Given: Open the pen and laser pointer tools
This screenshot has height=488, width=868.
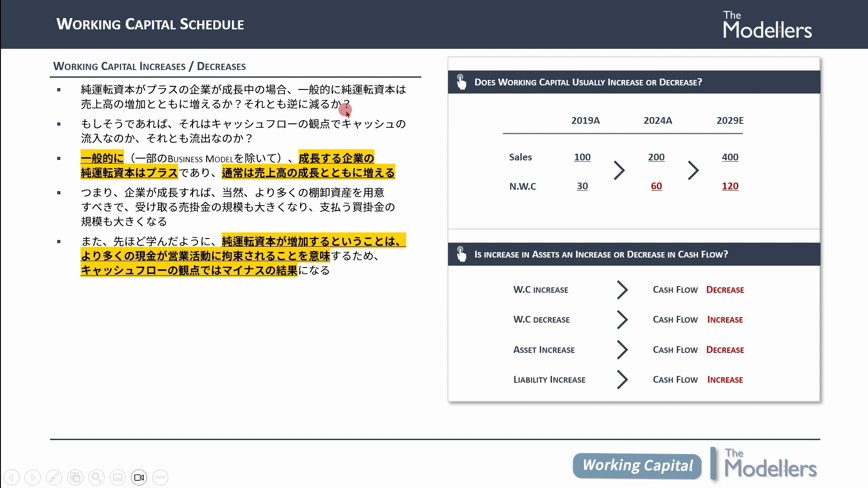Looking at the screenshot, I should click(x=54, y=477).
